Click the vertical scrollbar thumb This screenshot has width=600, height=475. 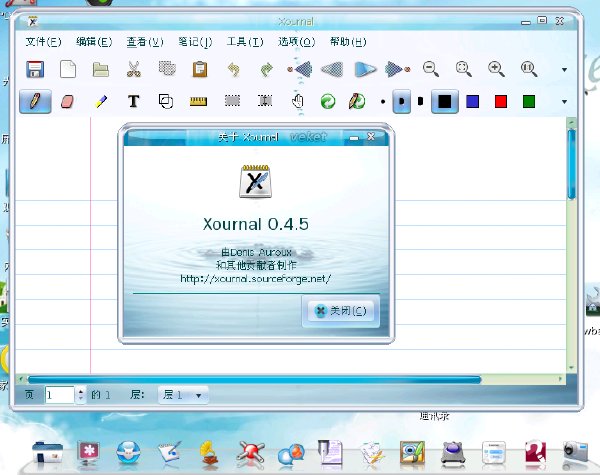pyautogui.click(x=572, y=164)
